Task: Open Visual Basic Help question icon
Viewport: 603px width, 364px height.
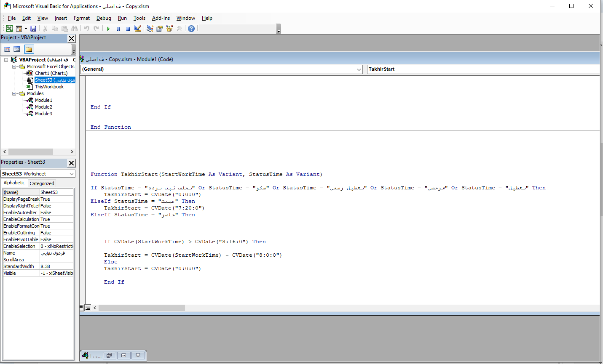Action: click(x=191, y=29)
